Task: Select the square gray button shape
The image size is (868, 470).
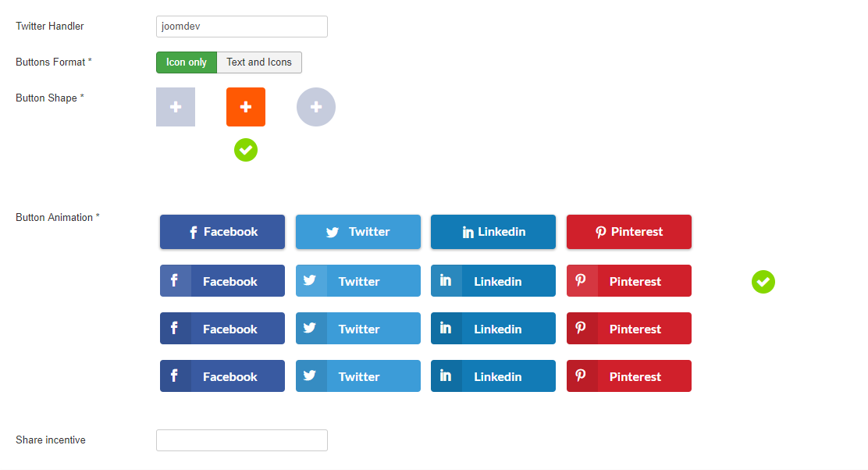Action: (176, 107)
